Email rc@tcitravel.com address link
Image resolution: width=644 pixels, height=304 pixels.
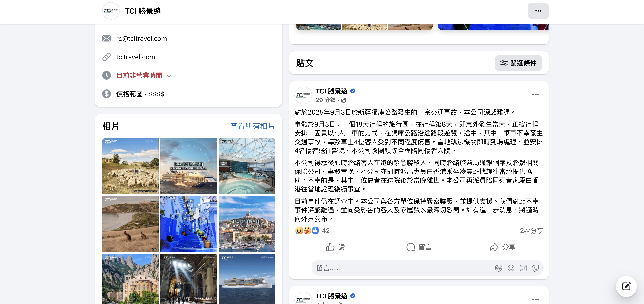tap(141, 38)
